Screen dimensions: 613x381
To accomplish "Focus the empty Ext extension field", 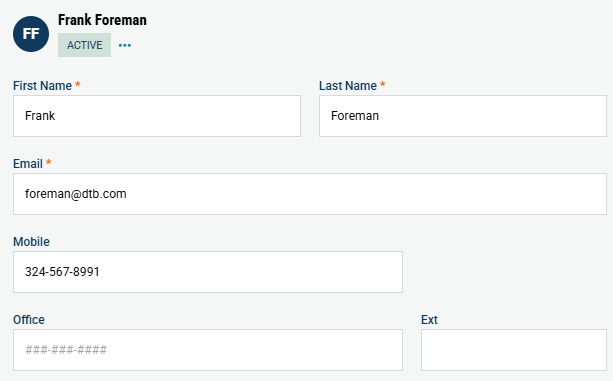I will point(514,350).
